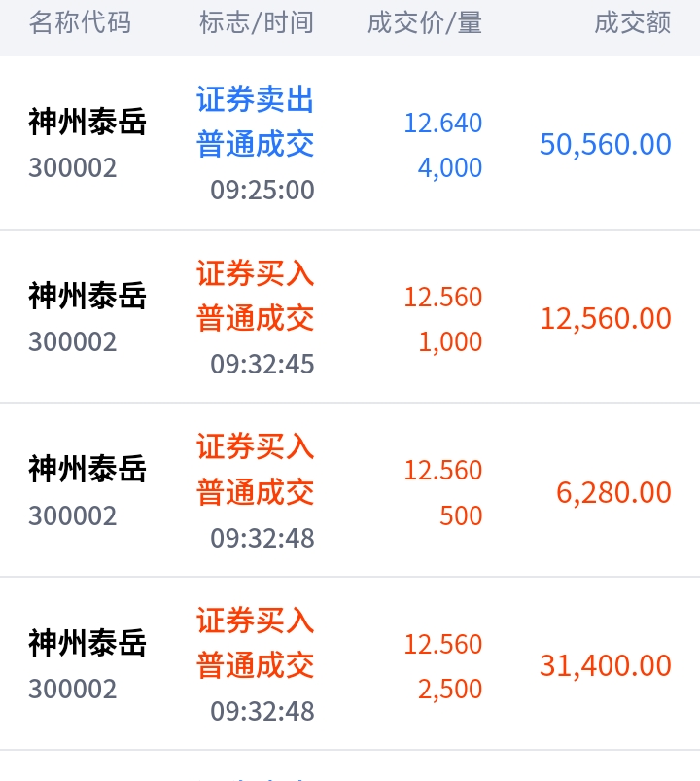This screenshot has height=781, width=700.
Task: Click the 31,400.00 transaction amount
Action: click(x=606, y=666)
